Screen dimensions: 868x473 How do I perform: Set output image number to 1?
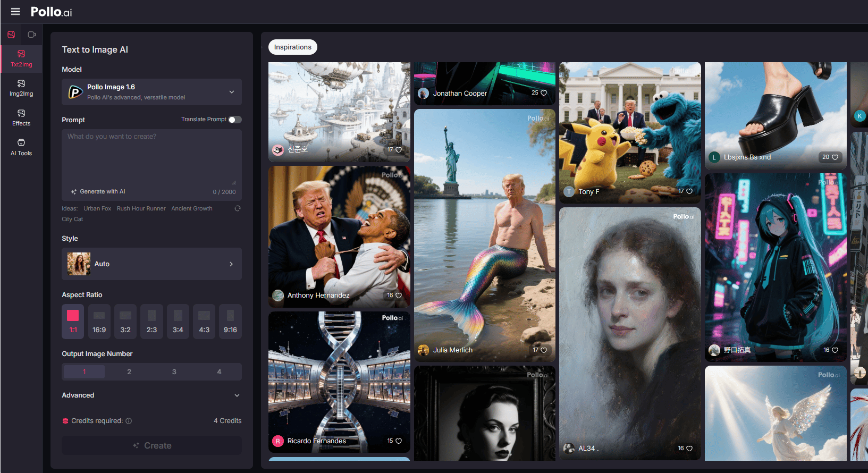coord(84,371)
